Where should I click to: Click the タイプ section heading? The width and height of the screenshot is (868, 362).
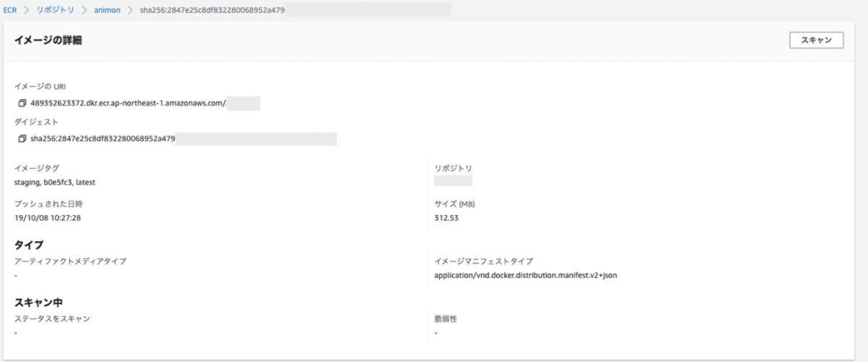point(29,245)
